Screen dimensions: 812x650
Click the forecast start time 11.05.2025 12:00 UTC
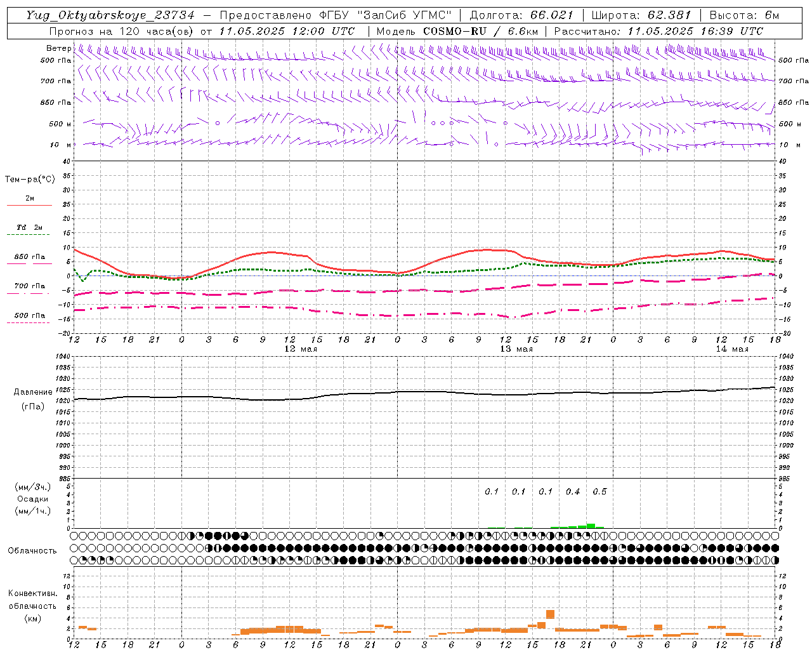pyautogui.click(x=287, y=31)
